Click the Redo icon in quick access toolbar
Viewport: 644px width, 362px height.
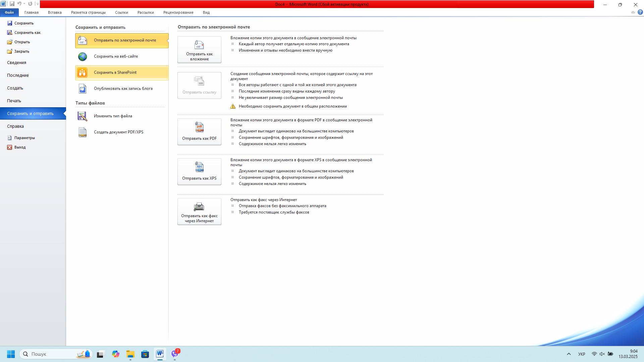pyautogui.click(x=30, y=4)
